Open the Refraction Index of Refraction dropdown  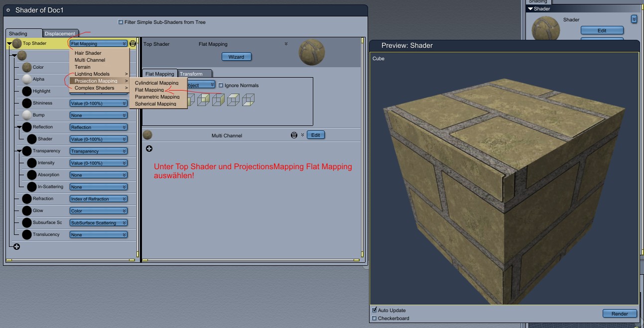[99, 199]
